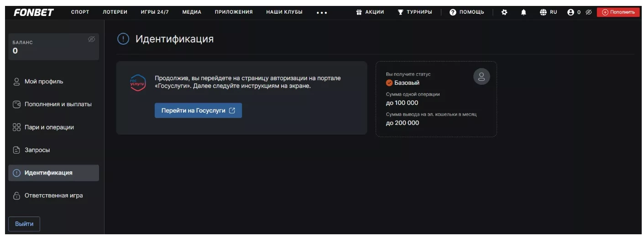Click document icon beside Запросы
This screenshot has width=644, height=237.
17,150
